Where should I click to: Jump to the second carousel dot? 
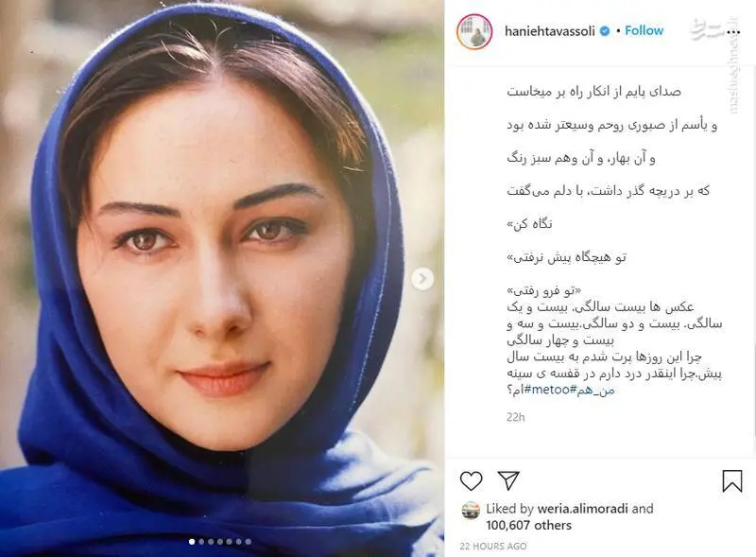point(201,542)
